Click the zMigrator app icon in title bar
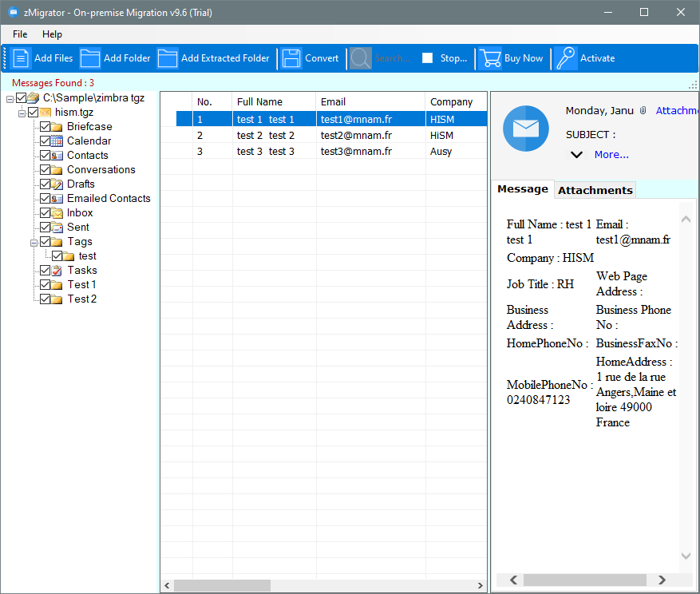 point(13,12)
